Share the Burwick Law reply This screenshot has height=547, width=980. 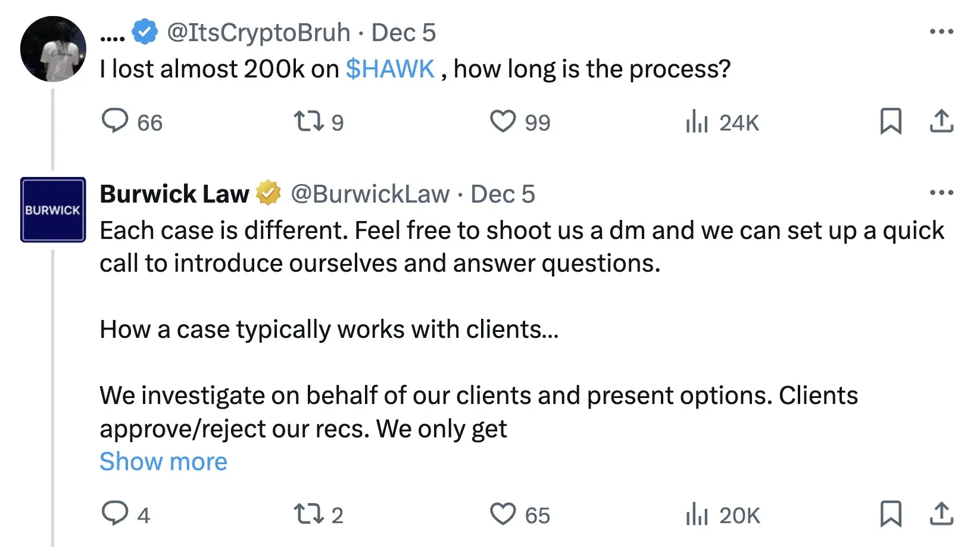point(941,514)
